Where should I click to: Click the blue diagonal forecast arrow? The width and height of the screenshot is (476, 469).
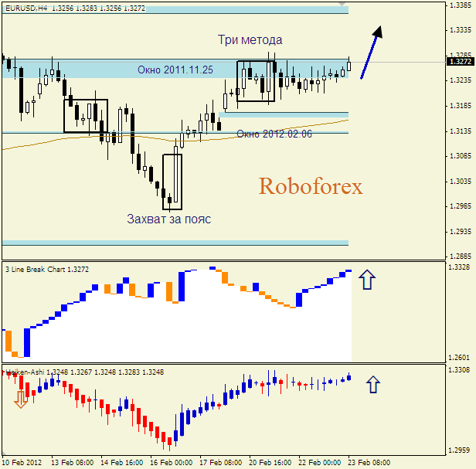pos(370,53)
